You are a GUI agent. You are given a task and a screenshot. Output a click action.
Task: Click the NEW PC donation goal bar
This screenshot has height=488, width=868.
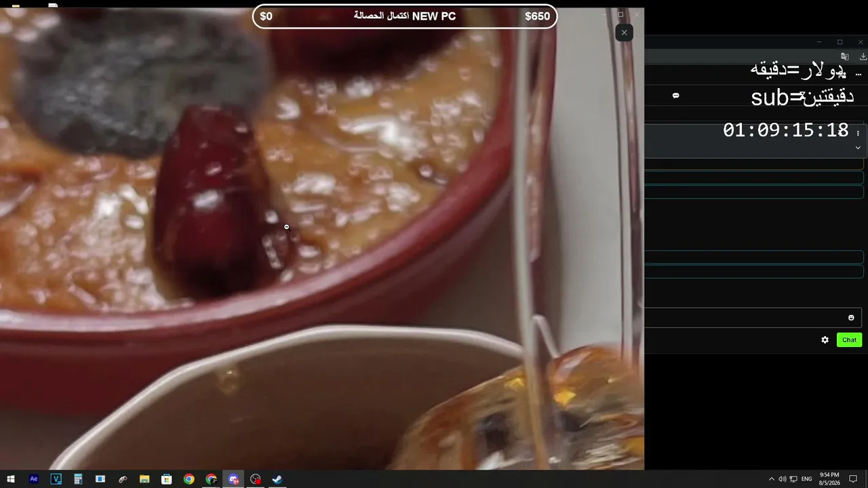tap(405, 16)
